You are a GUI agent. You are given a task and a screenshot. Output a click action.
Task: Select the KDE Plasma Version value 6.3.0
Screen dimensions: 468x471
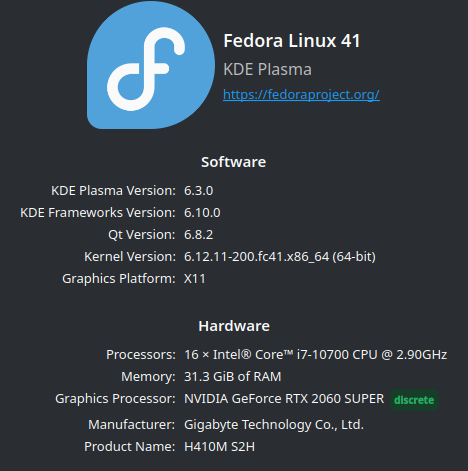pyautogui.click(x=199, y=191)
